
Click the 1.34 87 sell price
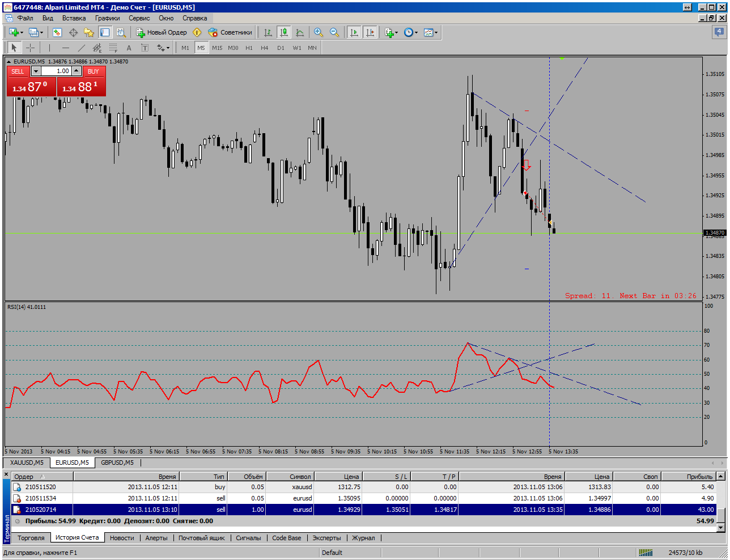[31, 87]
